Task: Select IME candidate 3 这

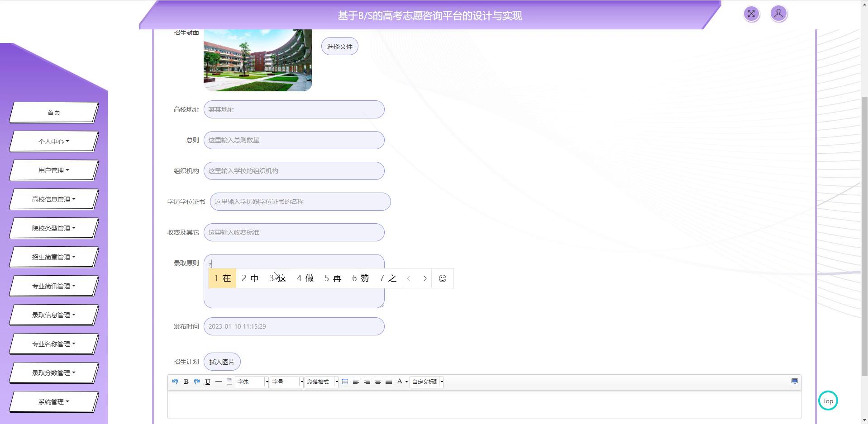Action: (x=278, y=278)
